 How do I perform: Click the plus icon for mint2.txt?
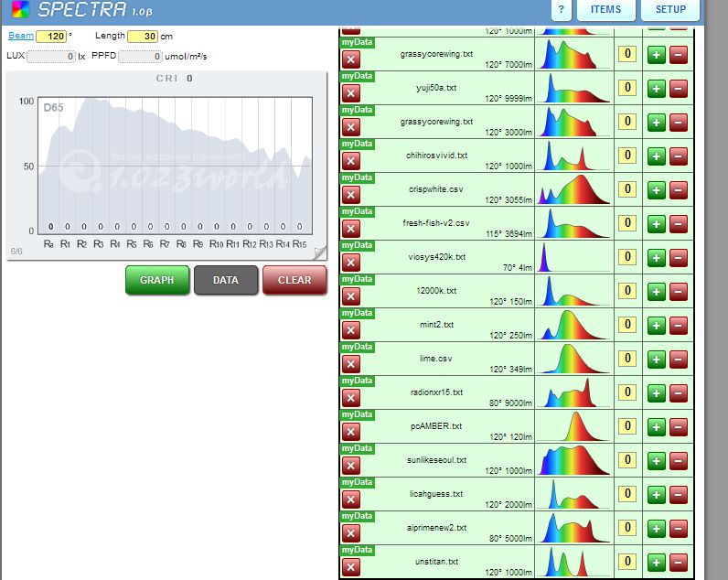click(656, 326)
